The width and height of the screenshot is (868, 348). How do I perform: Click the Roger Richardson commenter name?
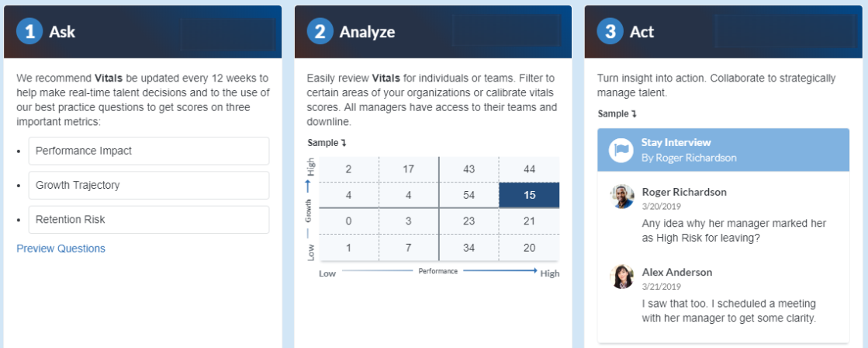pyautogui.click(x=684, y=192)
